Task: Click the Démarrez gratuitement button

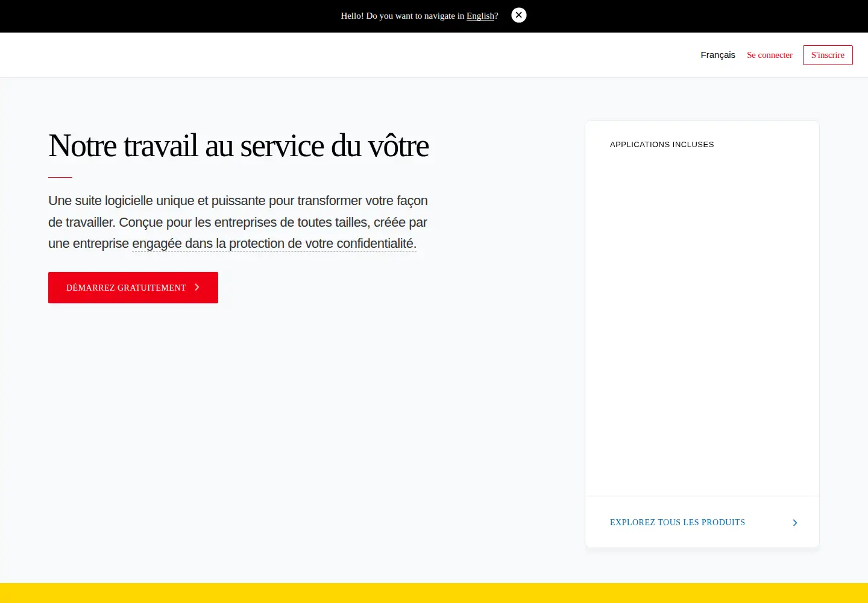Action: click(133, 288)
